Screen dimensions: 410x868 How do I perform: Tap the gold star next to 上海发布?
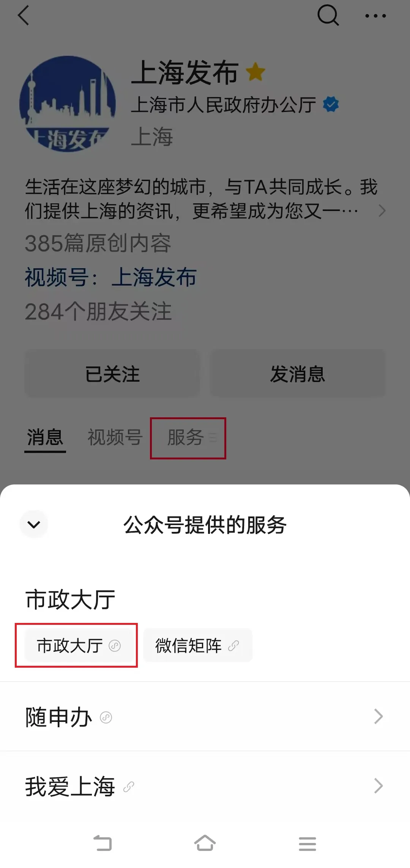click(x=255, y=72)
